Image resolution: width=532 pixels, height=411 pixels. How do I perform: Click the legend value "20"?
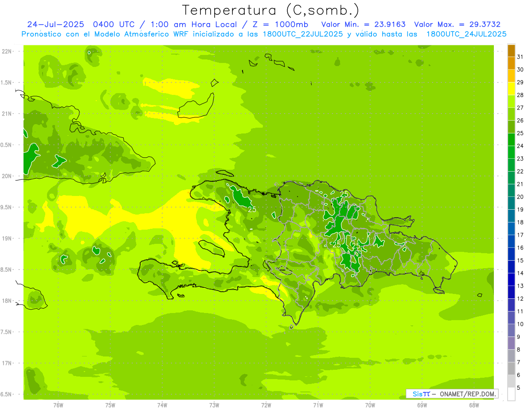[520, 197]
